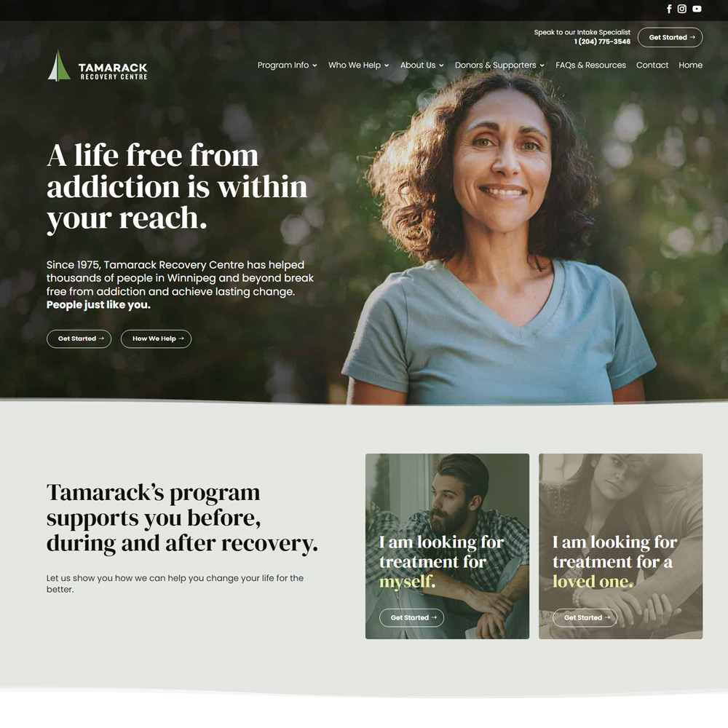The image size is (728, 728).
Task: Open the Donors & Supporters dropdown
Action: 499,65
